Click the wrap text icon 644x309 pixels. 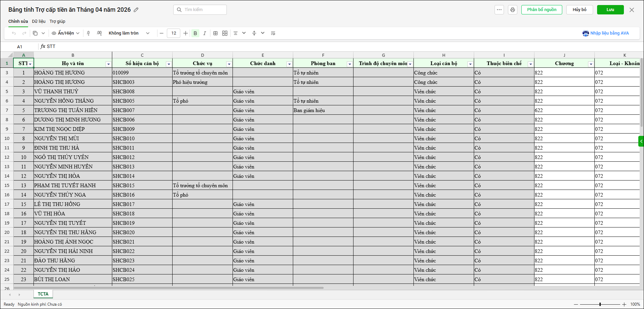point(273,33)
